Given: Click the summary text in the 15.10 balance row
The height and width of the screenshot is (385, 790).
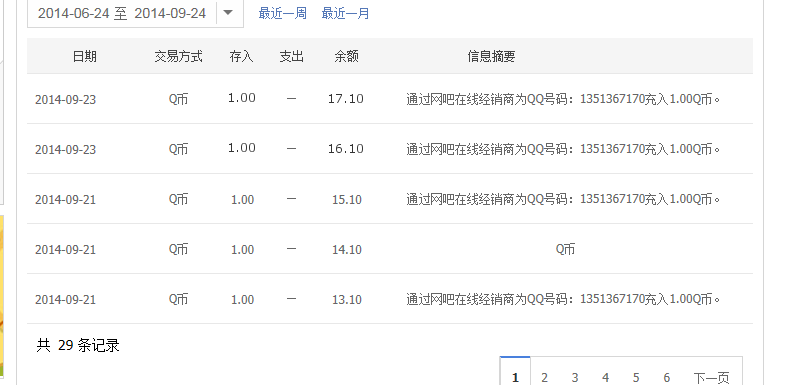Looking at the screenshot, I should tap(563, 199).
